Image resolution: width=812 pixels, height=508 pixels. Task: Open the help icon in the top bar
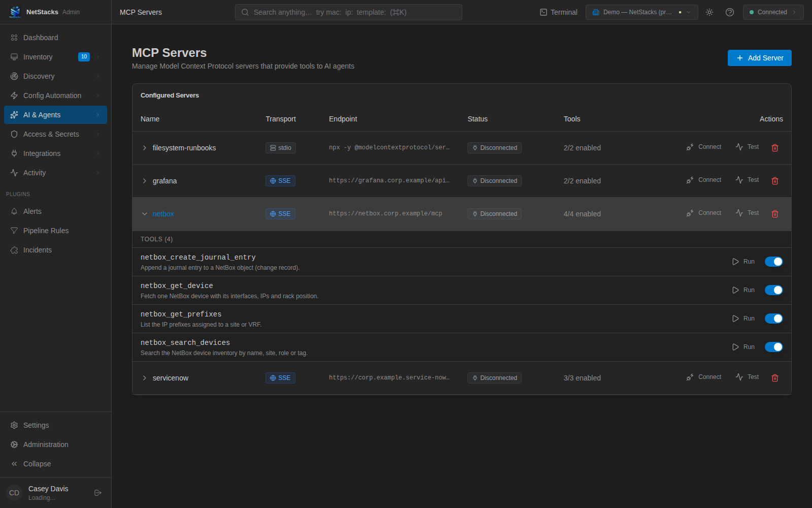point(730,12)
